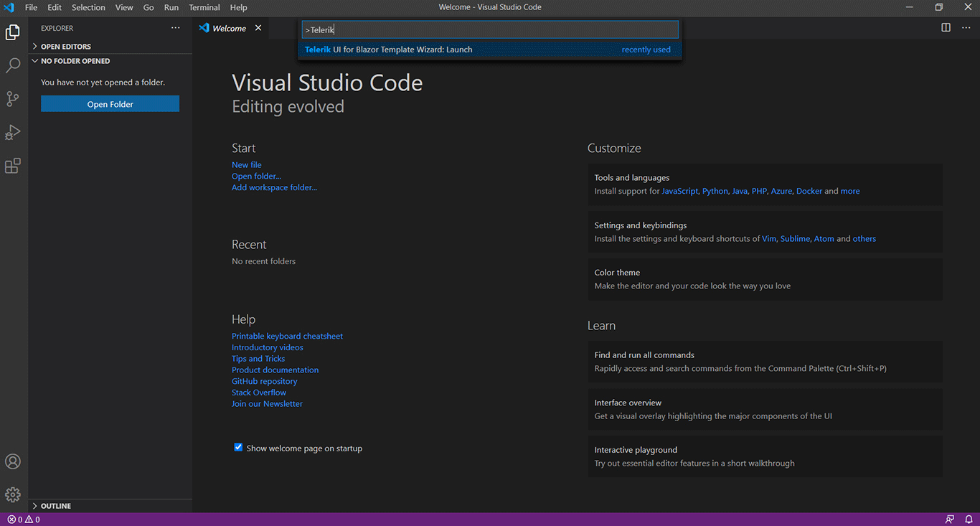Click the warnings count in status bar
The image size is (980, 526).
tap(32, 520)
